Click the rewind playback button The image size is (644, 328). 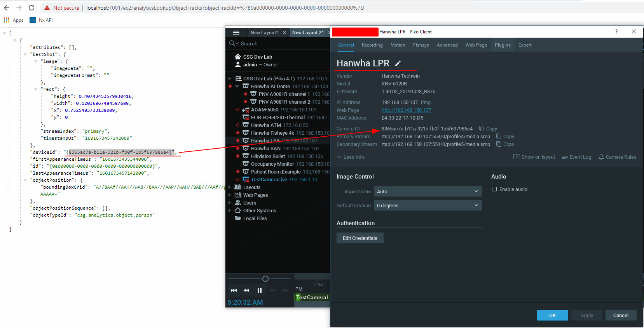click(x=246, y=290)
